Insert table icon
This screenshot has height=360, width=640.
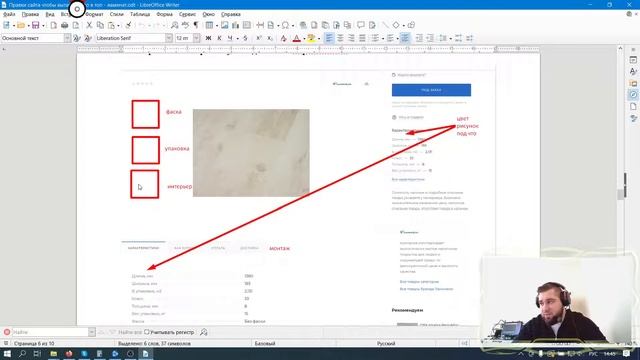(x=209, y=25)
